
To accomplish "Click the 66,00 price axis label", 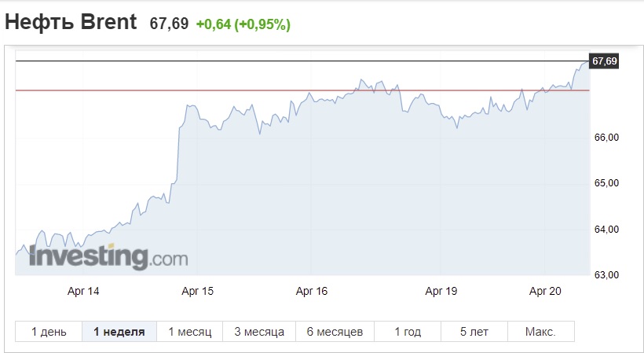I will tap(606, 138).
